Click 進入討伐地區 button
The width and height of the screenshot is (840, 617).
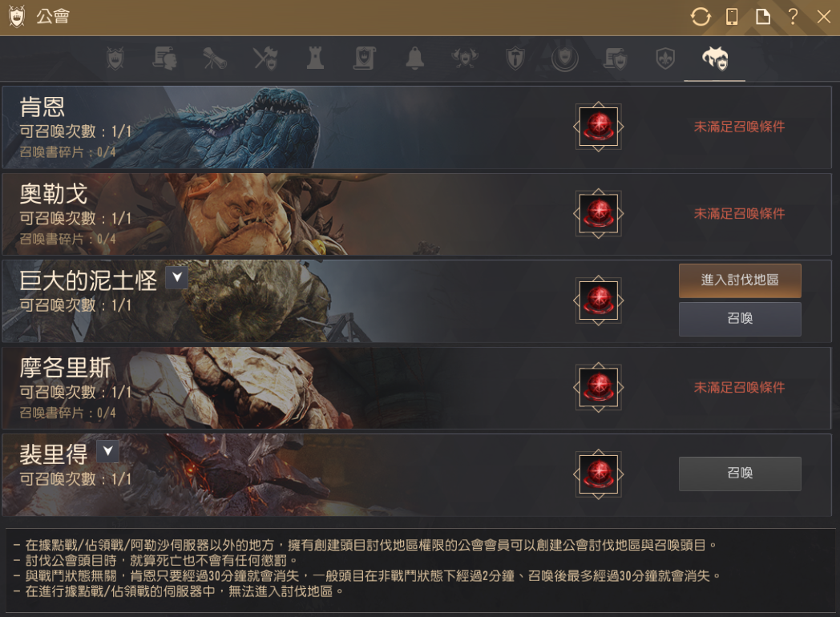[740, 280]
